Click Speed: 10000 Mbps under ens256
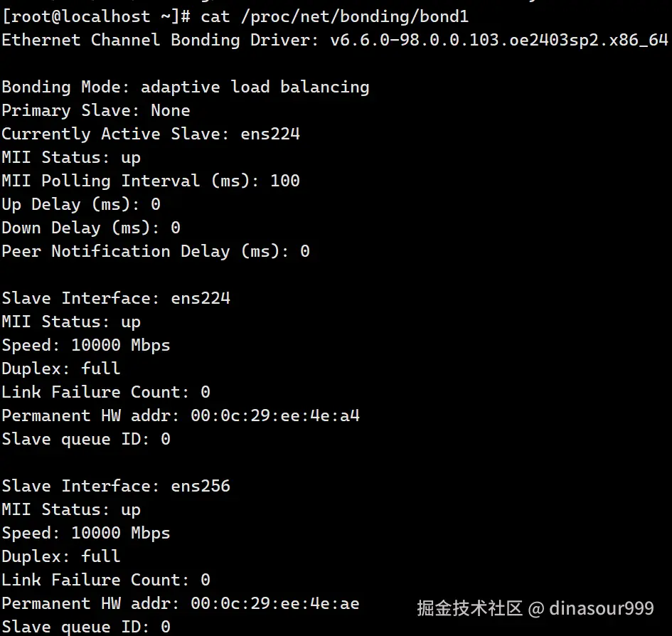Image resolution: width=672 pixels, height=636 pixels. (x=85, y=533)
